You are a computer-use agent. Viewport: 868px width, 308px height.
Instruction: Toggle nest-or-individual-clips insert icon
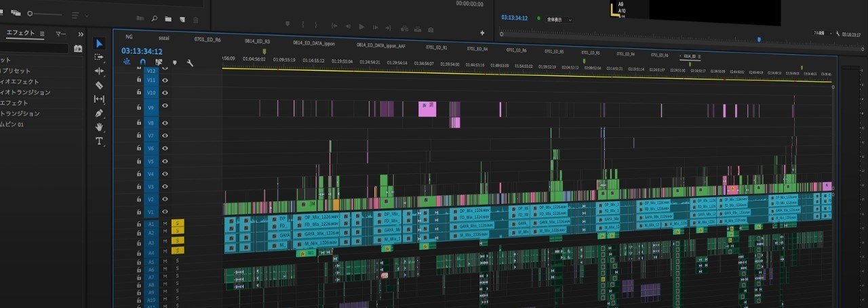(x=127, y=62)
